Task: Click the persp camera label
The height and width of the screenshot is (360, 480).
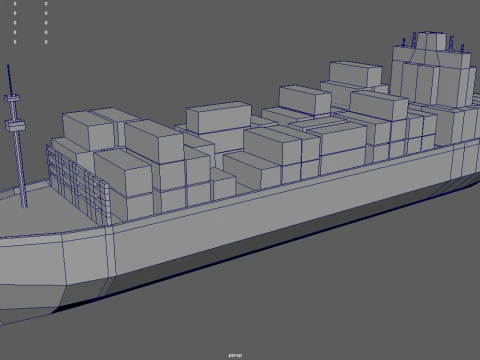Action: click(235, 355)
